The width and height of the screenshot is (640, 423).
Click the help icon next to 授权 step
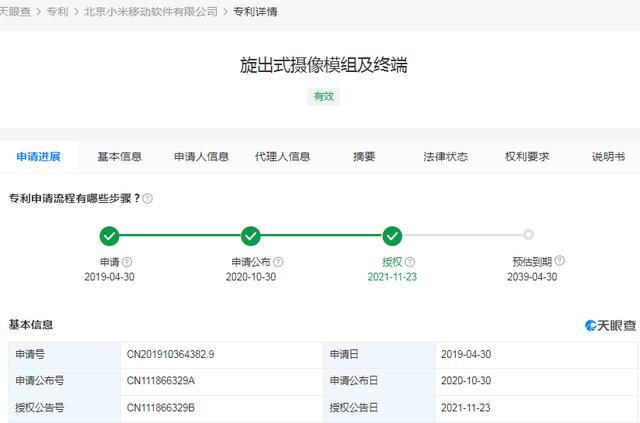[410, 262]
